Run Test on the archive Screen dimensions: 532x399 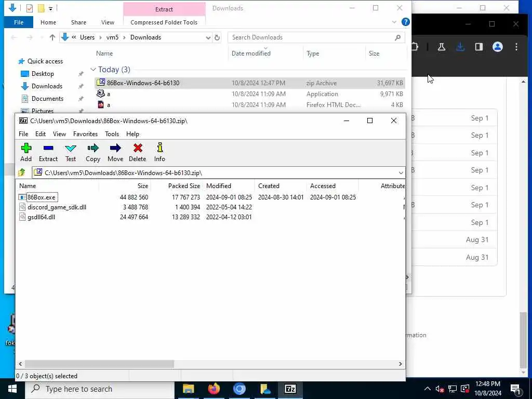coord(71,152)
